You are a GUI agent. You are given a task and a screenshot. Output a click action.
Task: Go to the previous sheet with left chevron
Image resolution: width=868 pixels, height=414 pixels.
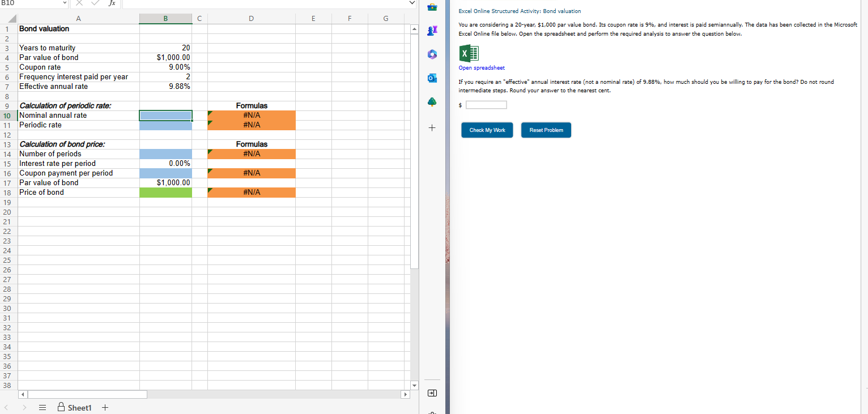tap(6, 408)
